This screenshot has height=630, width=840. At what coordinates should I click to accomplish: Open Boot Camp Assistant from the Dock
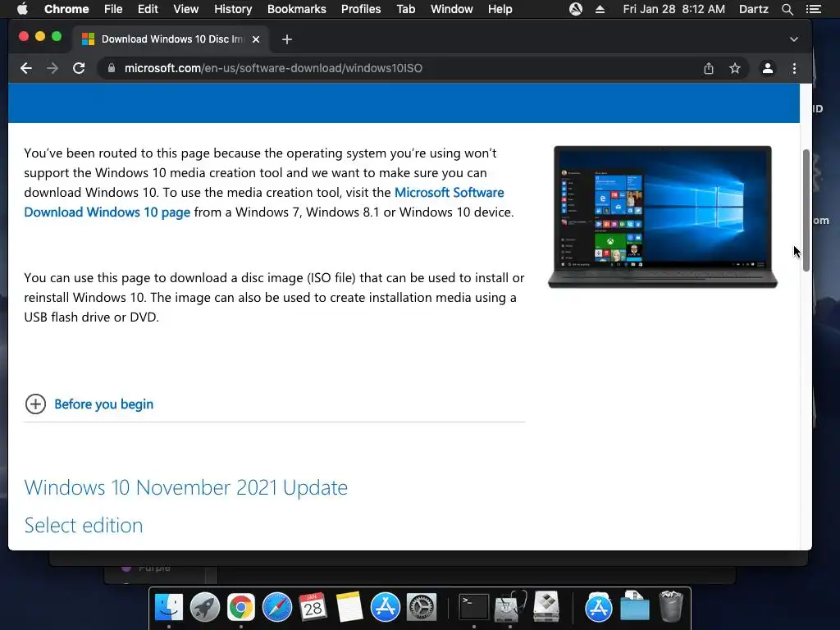546,608
